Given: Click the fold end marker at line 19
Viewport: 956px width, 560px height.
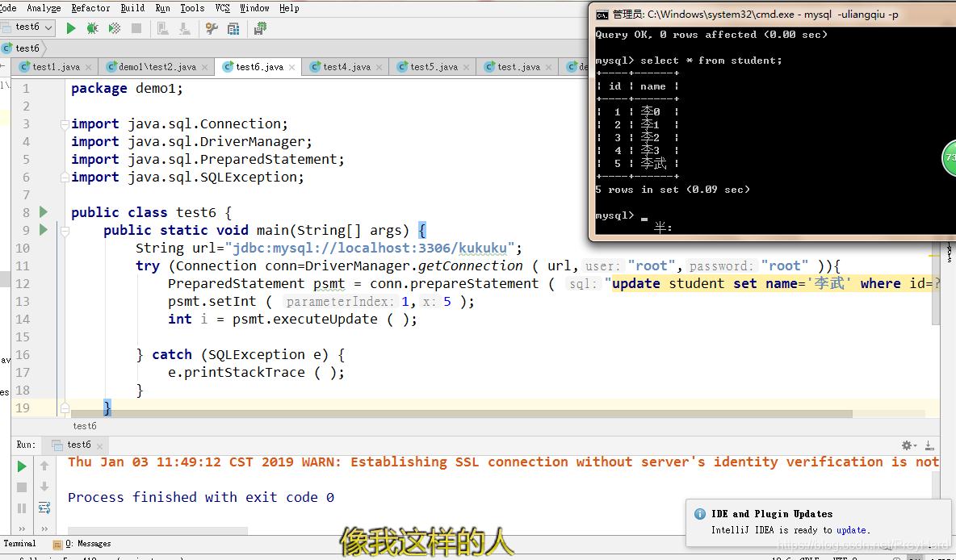Looking at the screenshot, I should [x=65, y=407].
